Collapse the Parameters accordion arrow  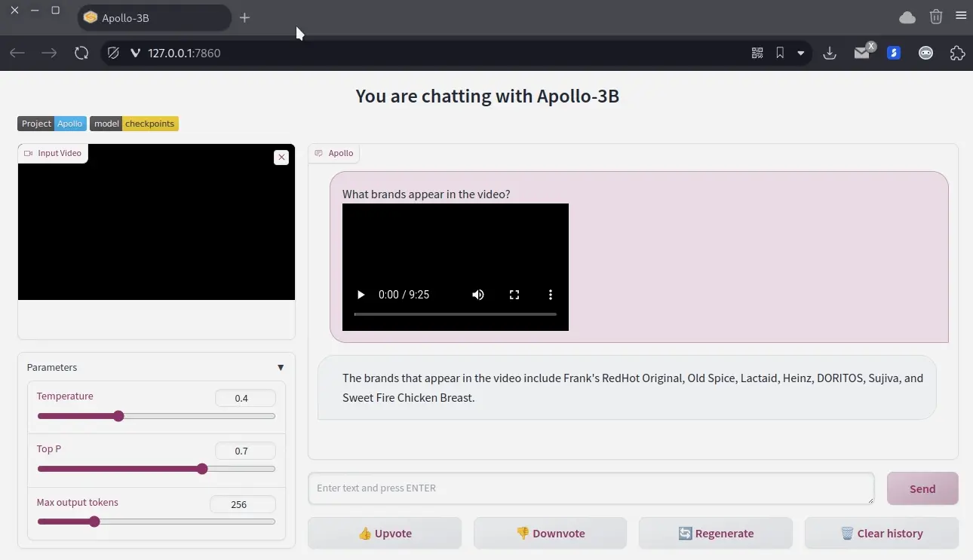281,368
